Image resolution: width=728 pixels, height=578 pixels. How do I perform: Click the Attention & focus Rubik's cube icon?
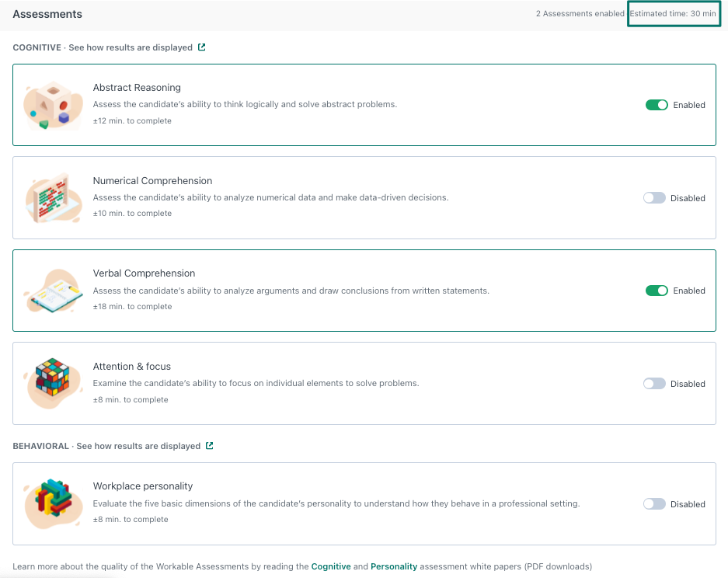52,383
